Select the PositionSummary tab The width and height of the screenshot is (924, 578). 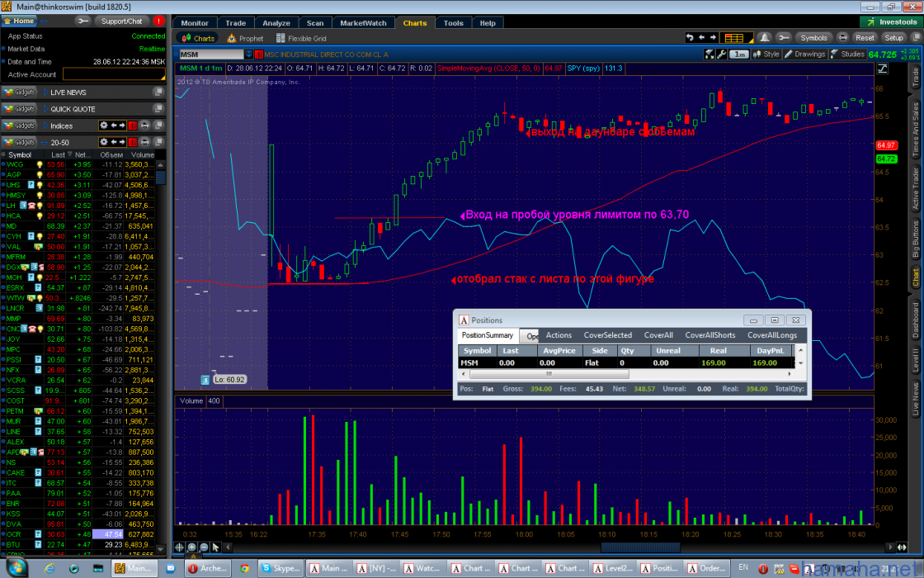(488, 335)
